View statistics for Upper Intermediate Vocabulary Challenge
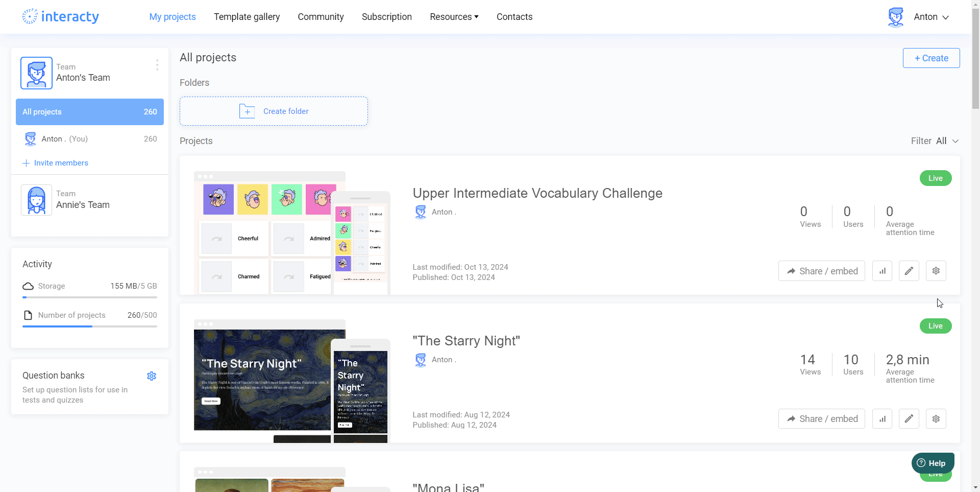This screenshot has width=980, height=492. pyautogui.click(x=882, y=271)
